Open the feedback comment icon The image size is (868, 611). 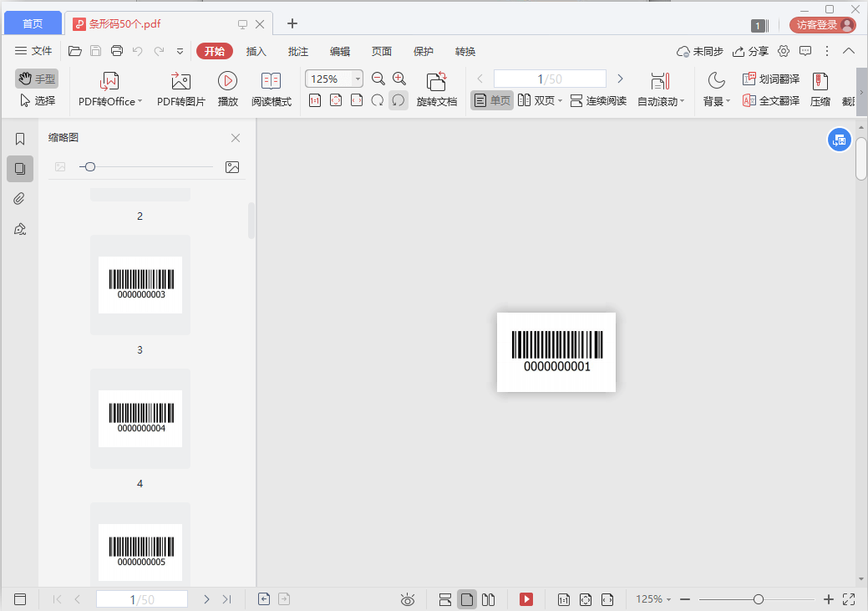coord(805,51)
